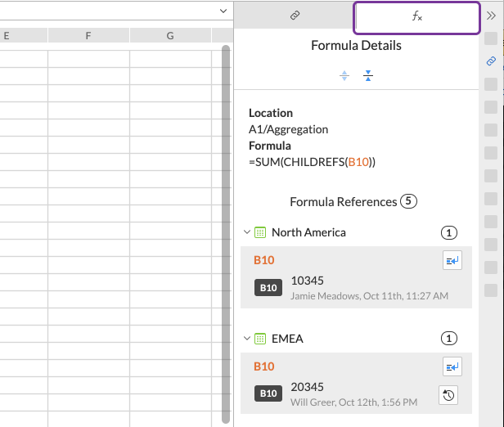Click EMEA sheet icon
The image size is (504, 427).
[x=260, y=338]
